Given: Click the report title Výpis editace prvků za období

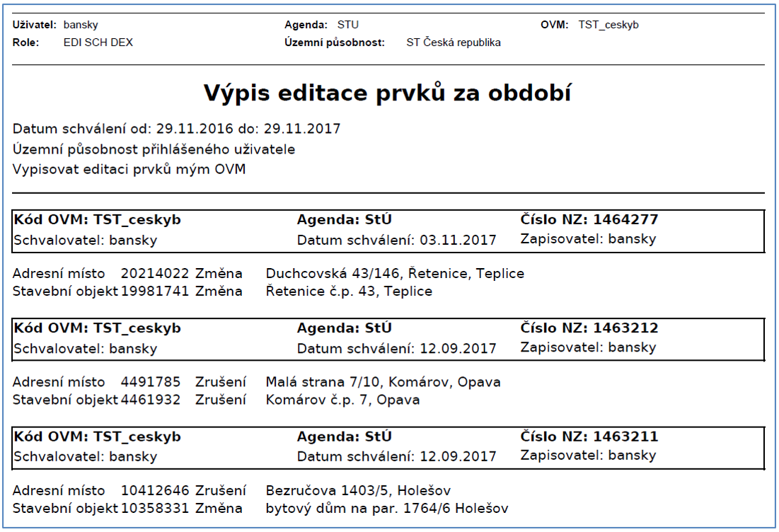Looking at the screenshot, I should [388, 93].
